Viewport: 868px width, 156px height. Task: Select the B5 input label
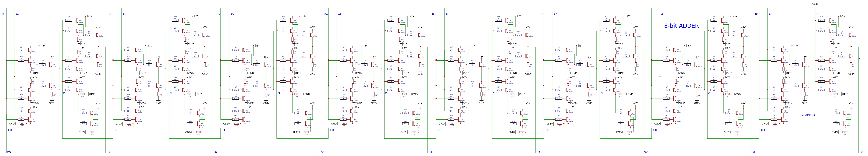click(x=218, y=14)
